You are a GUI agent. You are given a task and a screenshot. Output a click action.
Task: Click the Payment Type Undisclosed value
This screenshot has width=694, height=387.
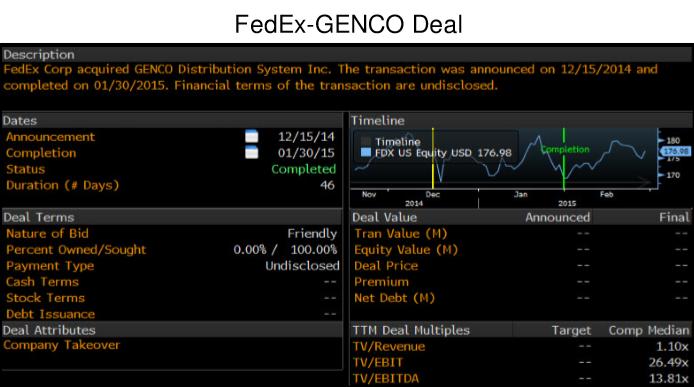pos(302,266)
